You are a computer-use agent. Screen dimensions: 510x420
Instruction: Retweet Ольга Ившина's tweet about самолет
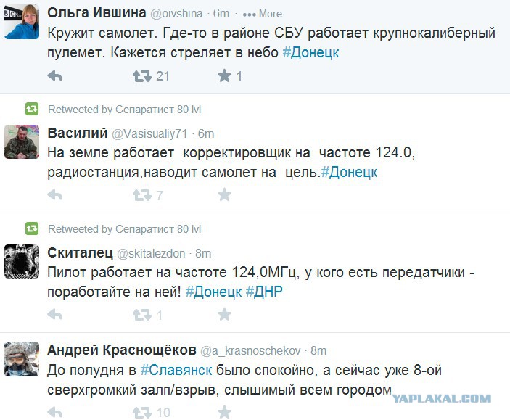[x=142, y=76]
